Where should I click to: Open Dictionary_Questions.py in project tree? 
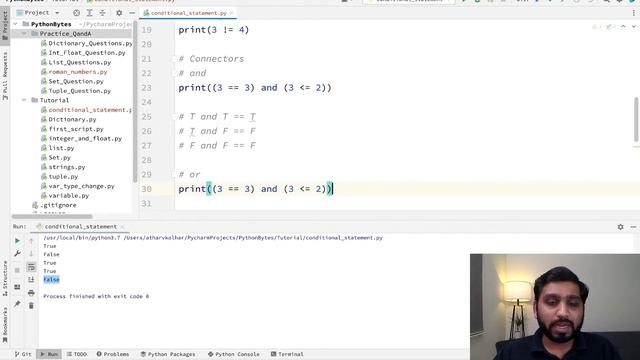(86, 43)
